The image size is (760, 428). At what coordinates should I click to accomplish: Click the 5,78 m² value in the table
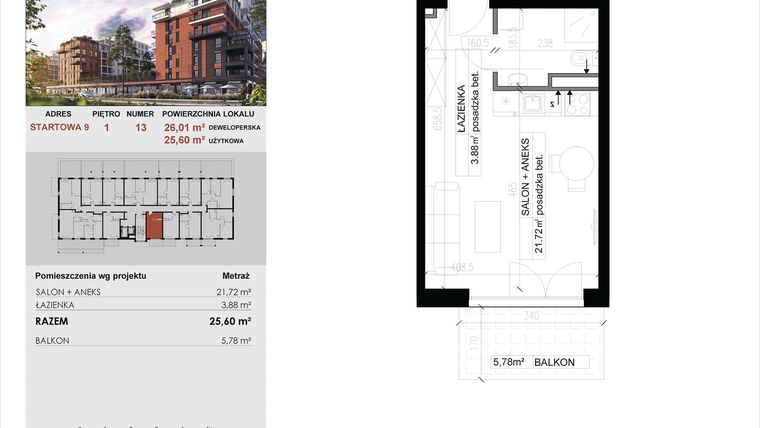tap(236, 341)
